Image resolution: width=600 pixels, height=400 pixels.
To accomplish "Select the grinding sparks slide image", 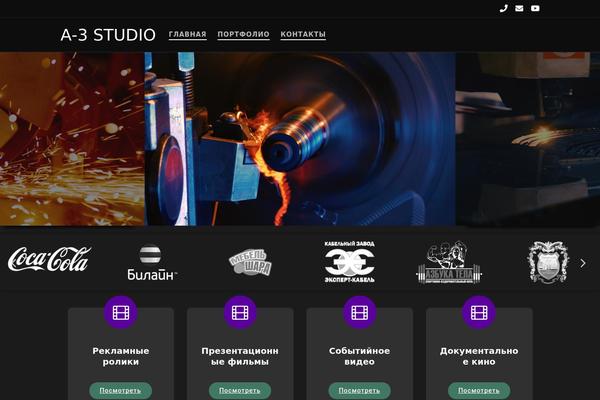I will coord(72,139).
